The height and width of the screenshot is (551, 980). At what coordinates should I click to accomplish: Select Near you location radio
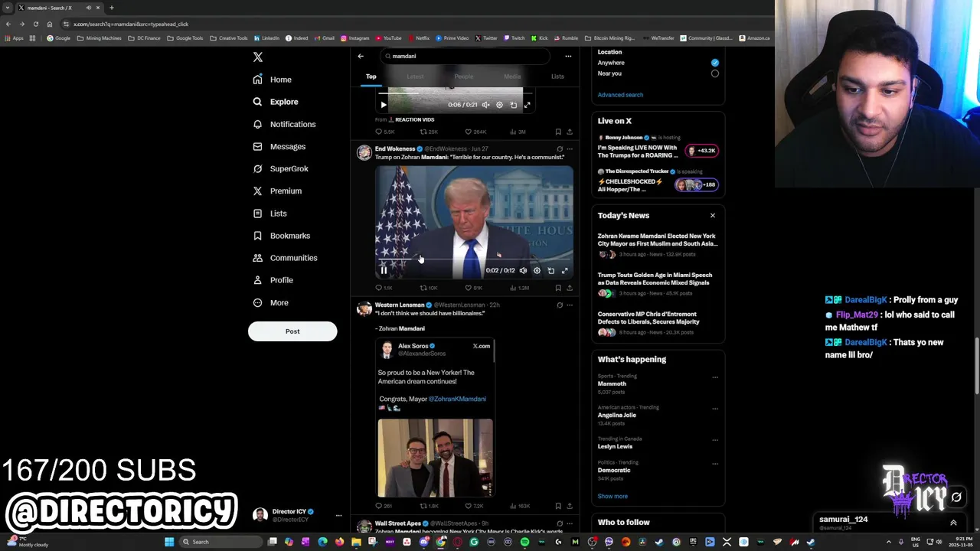[715, 73]
